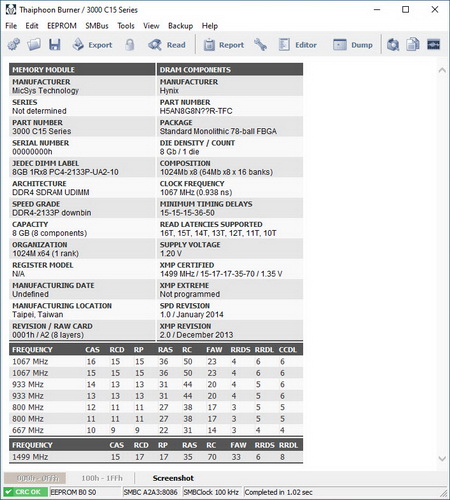
Task: Click the 1499 MHz XMP frequency row
Action: (x=156, y=457)
